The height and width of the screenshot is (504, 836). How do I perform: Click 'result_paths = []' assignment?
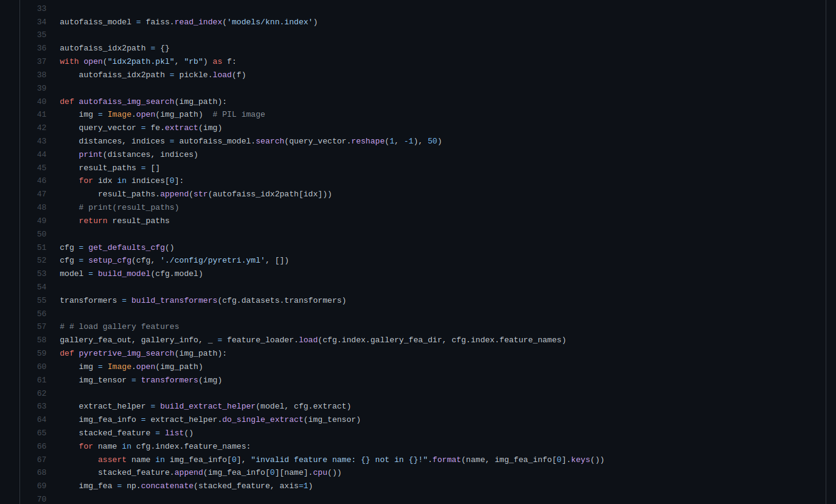click(119, 168)
